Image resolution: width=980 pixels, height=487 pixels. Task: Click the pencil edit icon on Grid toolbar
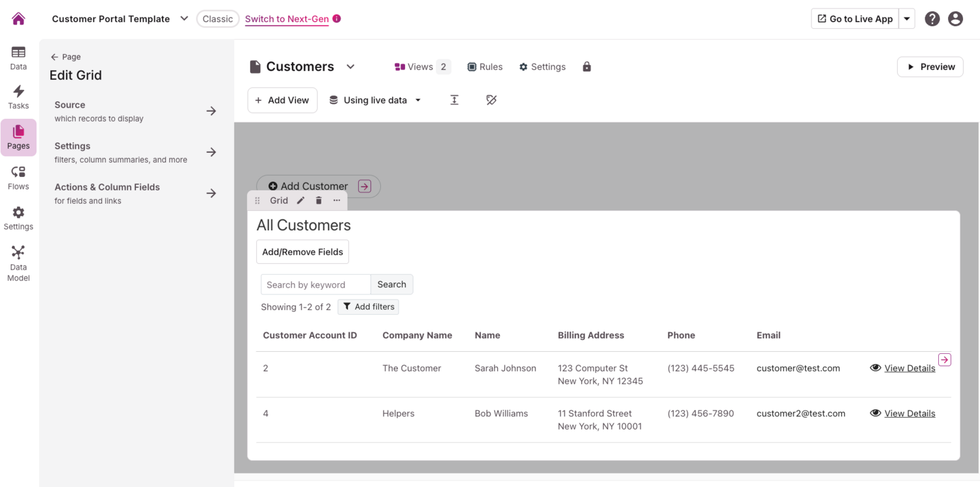tap(301, 200)
